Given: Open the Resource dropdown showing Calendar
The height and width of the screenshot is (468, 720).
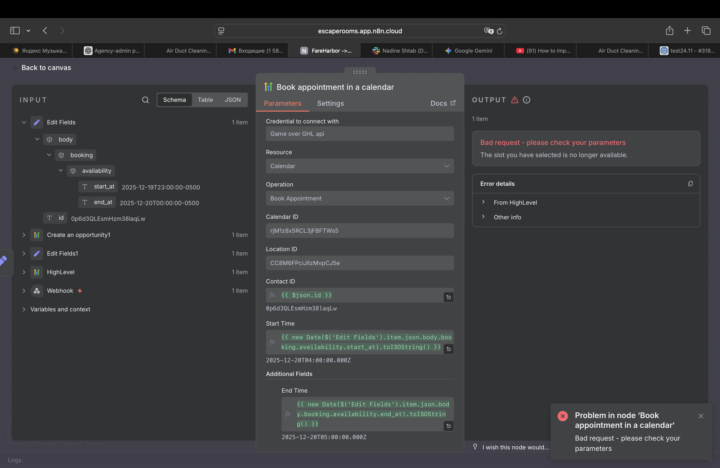Looking at the screenshot, I should click(359, 166).
